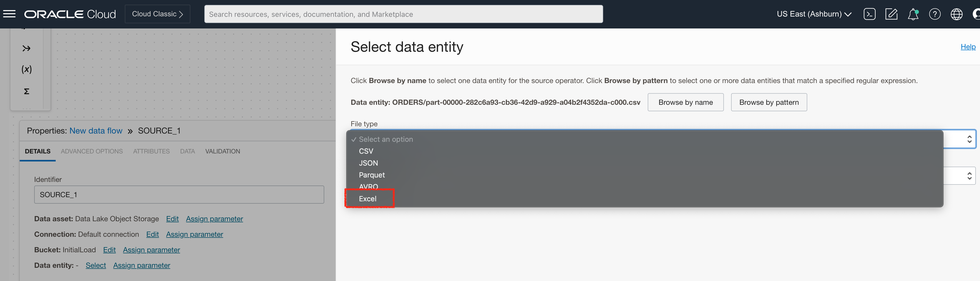This screenshot has height=281, width=980.
Task: Choose CSV from the file type list
Action: (366, 151)
